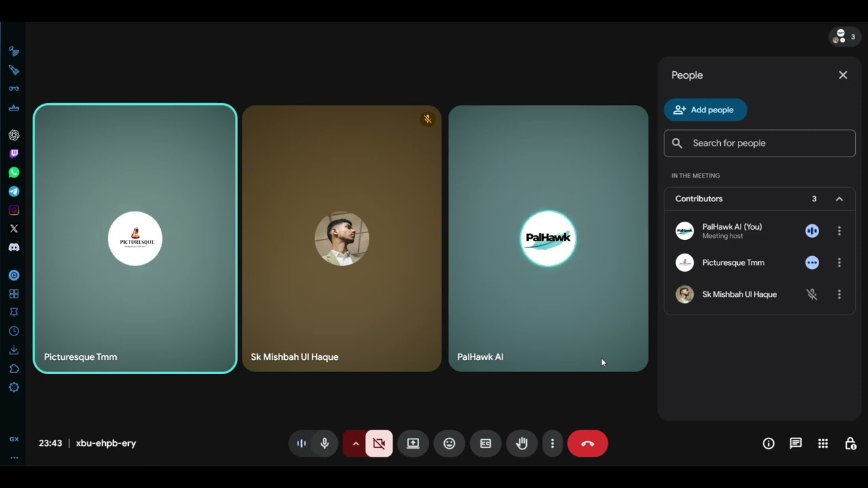Open extensions cube icon in sidebar
The height and width of the screenshot is (488, 868).
coord(14,369)
